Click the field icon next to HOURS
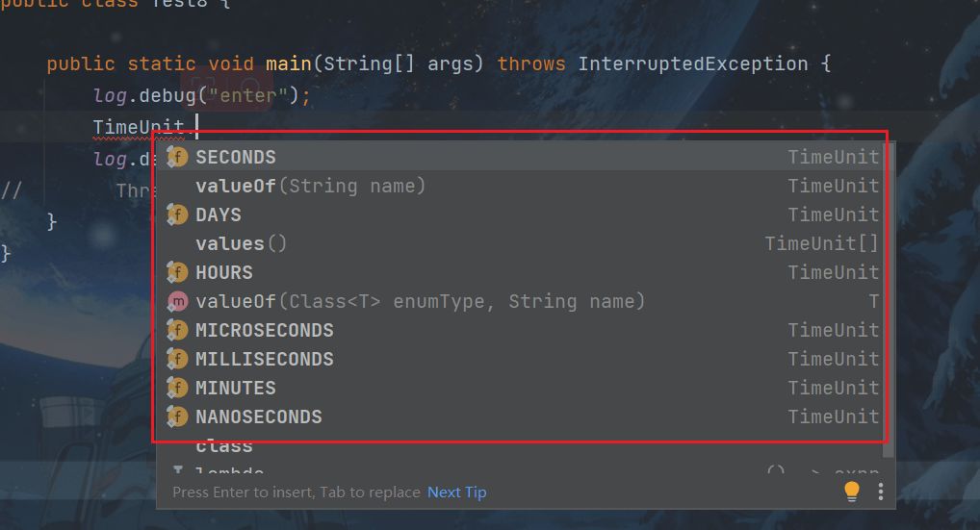This screenshot has height=530, width=980. tap(177, 272)
